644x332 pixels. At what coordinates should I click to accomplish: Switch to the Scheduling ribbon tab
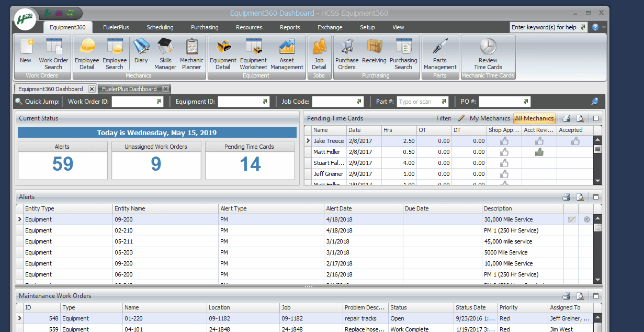tap(160, 27)
